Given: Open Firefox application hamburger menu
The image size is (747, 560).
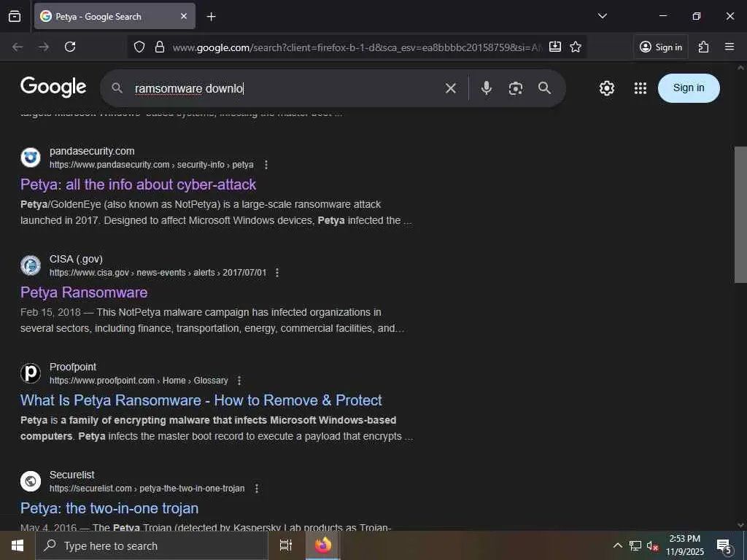Looking at the screenshot, I should point(729,47).
